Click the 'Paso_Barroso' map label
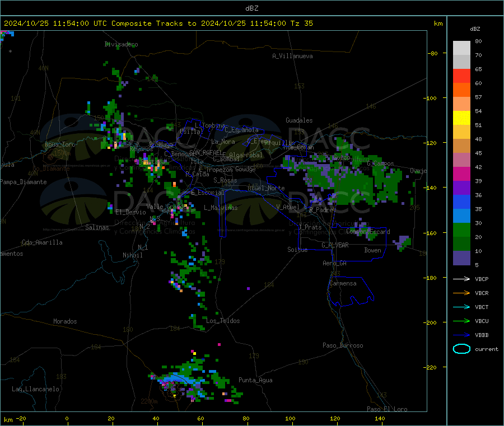Viewport: 504px width, 426px height. pyautogui.click(x=343, y=345)
